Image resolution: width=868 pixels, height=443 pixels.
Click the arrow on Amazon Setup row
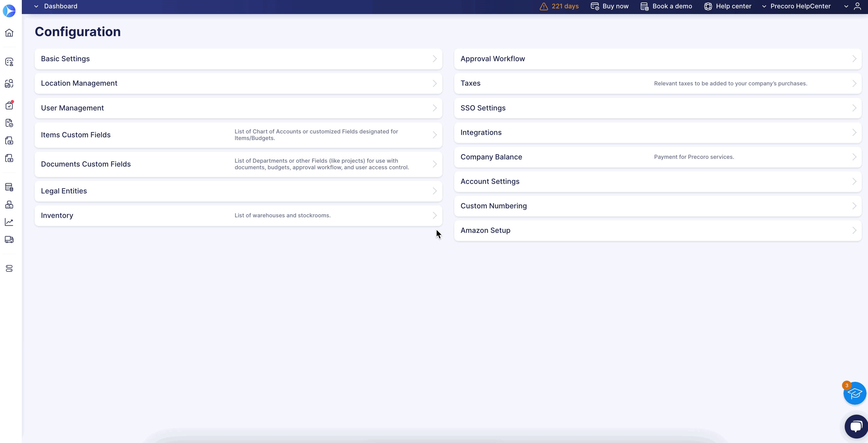[x=854, y=230]
